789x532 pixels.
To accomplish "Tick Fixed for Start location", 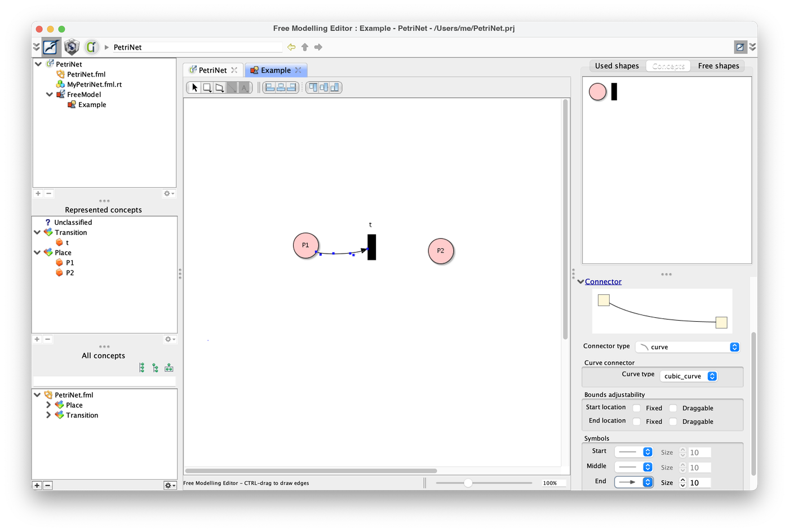I will 637,408.
